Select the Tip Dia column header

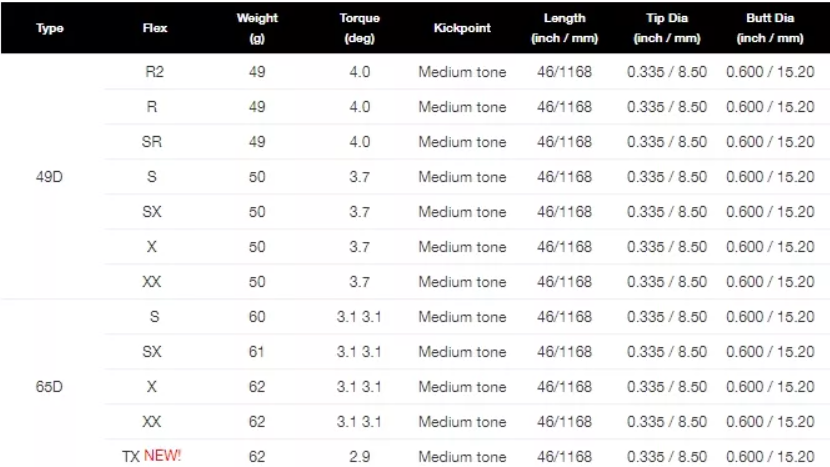[666, 28]
